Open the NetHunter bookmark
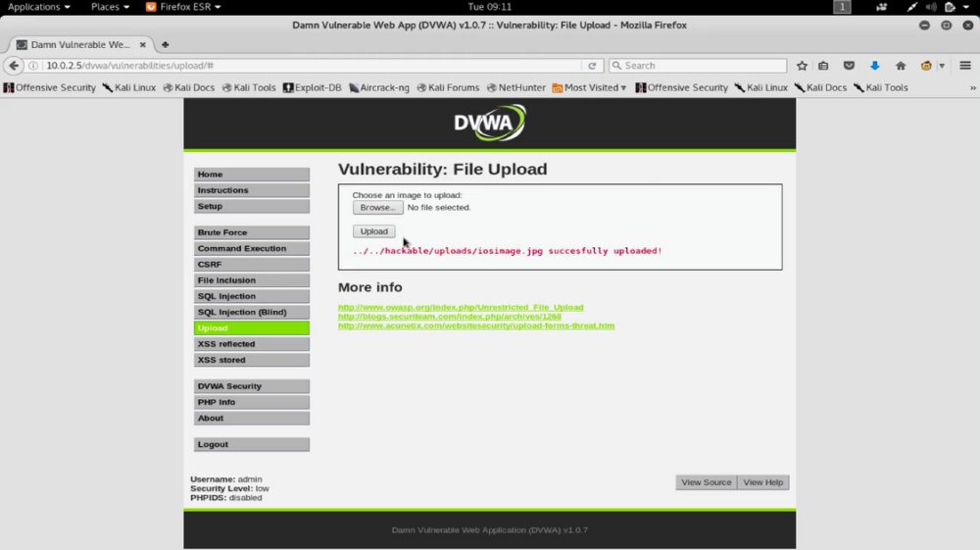 point(515,87)
